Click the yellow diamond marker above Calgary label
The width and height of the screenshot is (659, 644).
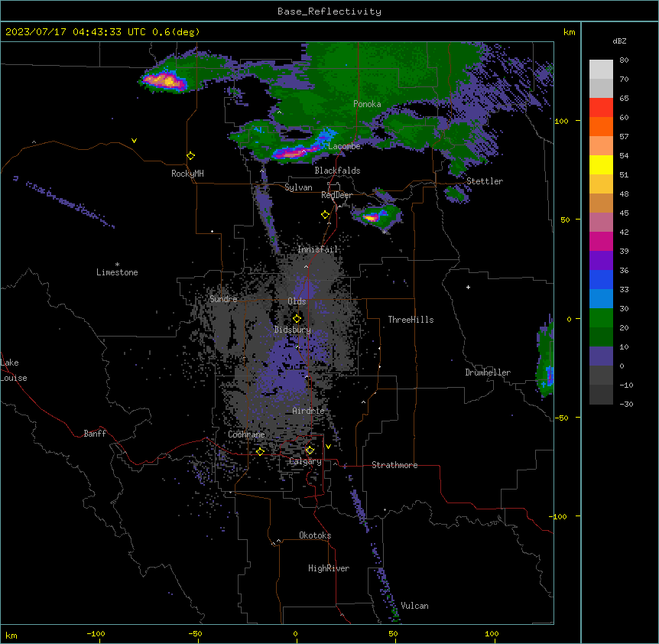tap(310, 450)
